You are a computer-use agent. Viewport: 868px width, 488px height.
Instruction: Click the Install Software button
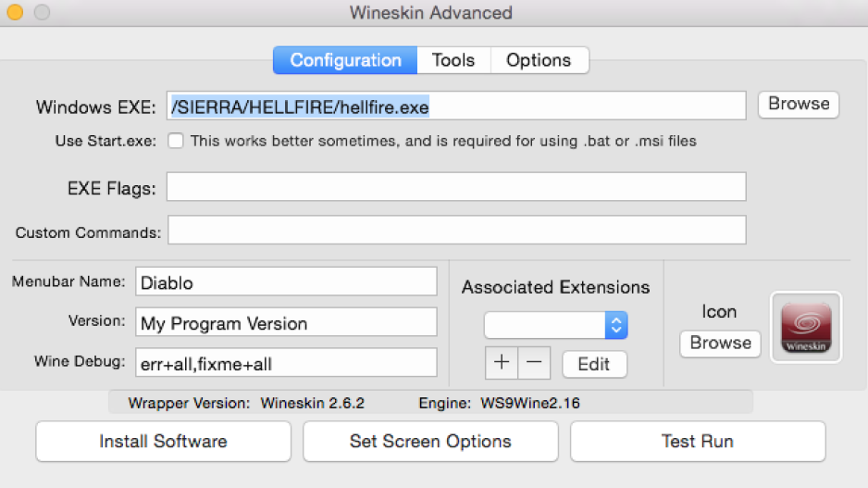163,442
